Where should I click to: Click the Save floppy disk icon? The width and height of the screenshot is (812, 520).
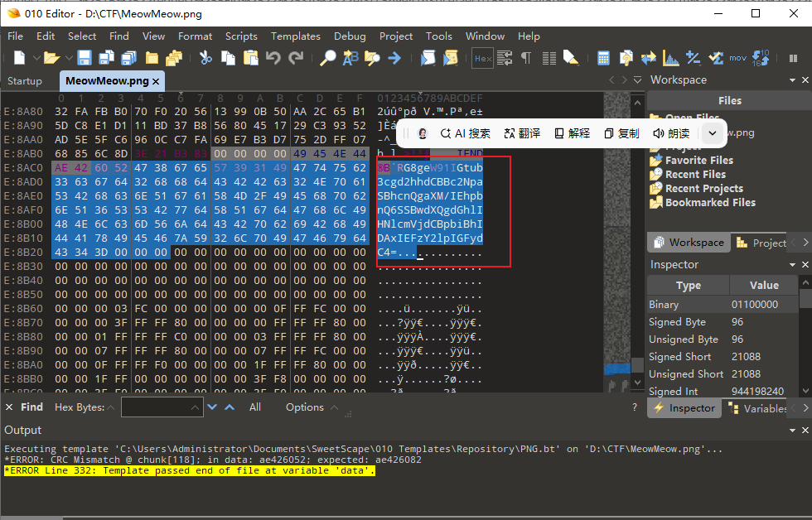[85, 58]
